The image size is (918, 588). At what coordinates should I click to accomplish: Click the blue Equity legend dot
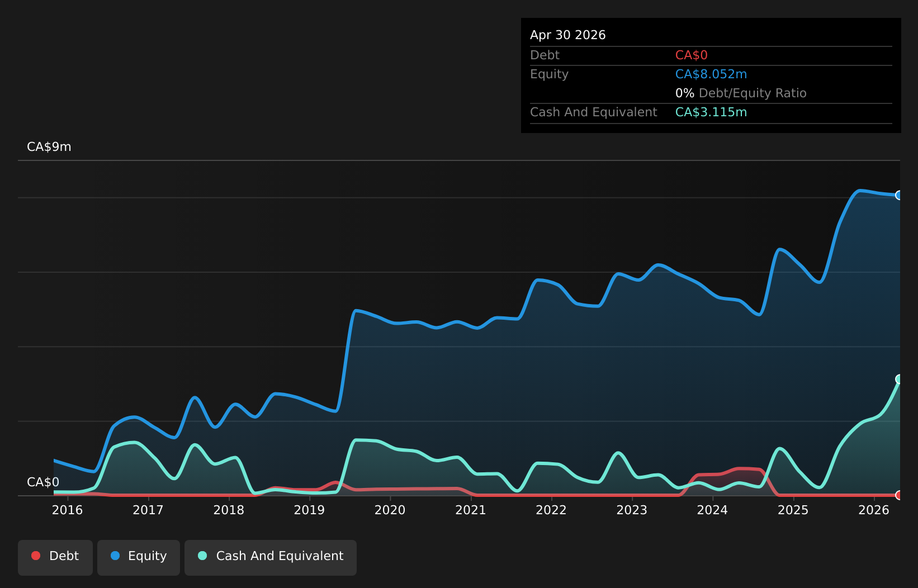tap(115, 556)
